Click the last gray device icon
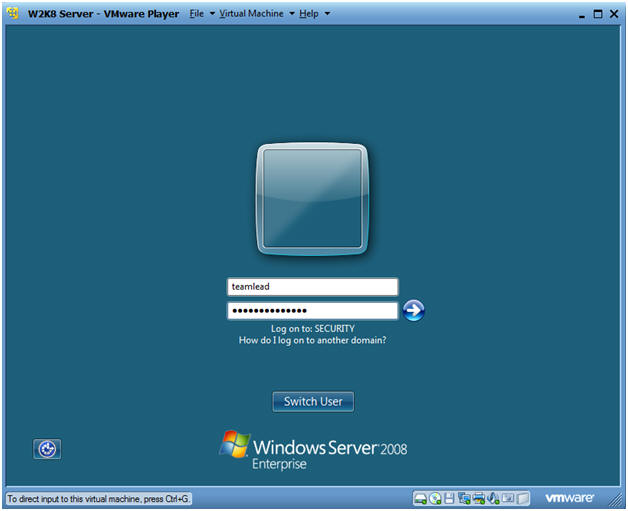This screenshot has width=628, height=511. [x=523, y=499]
